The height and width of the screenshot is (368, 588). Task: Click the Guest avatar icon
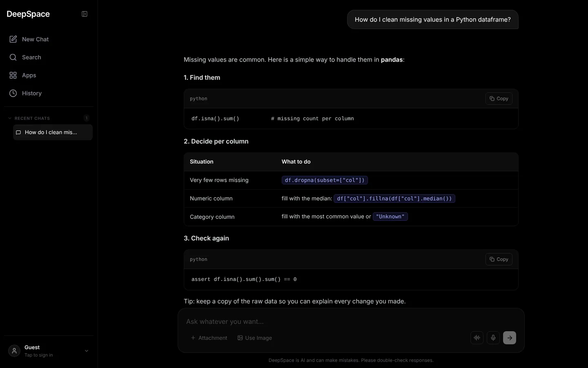[14, 351]
